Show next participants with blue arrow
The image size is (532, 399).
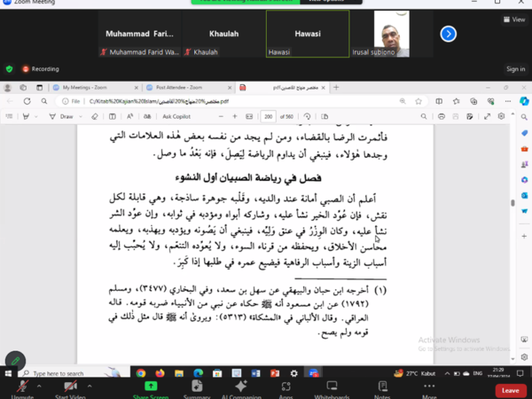pyautogui.click(x=448, y=34)
